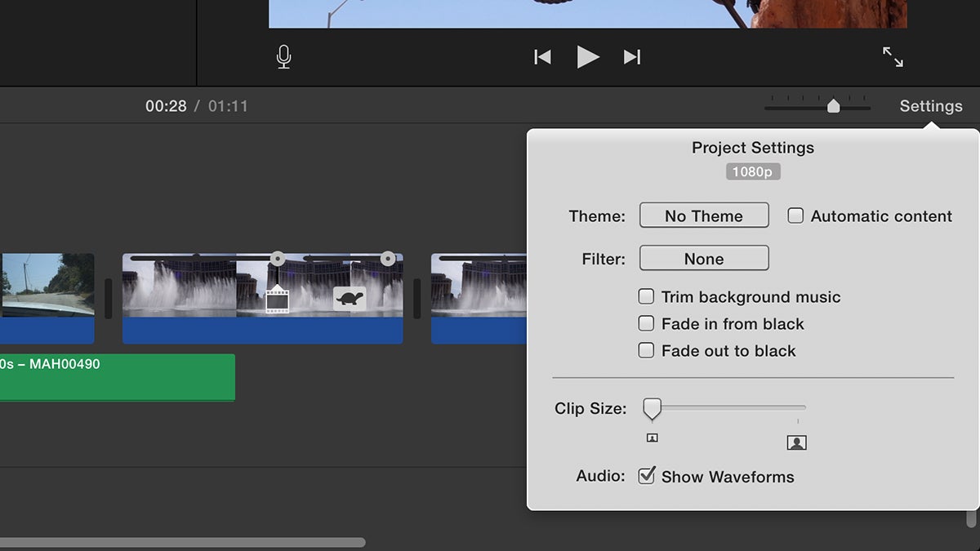
Task: Close the Settings popover via Settings
Action: click(931, 106)
